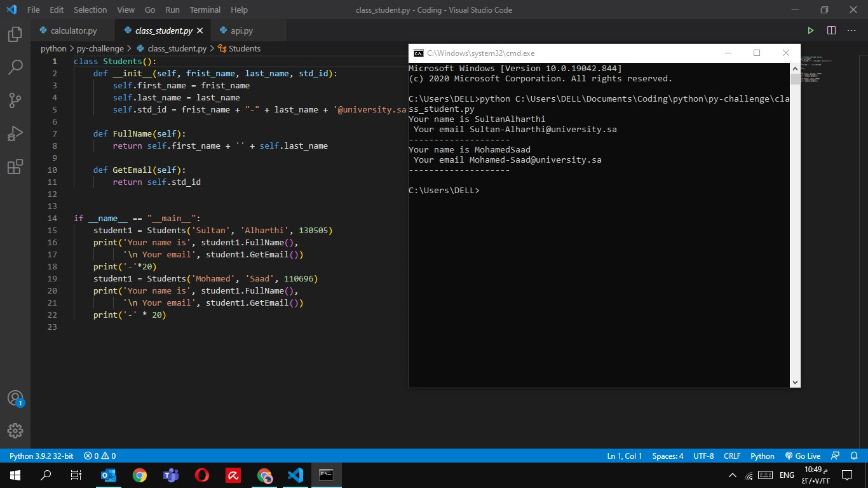
Task: Open the Extensions view
Action: (15, 167)
